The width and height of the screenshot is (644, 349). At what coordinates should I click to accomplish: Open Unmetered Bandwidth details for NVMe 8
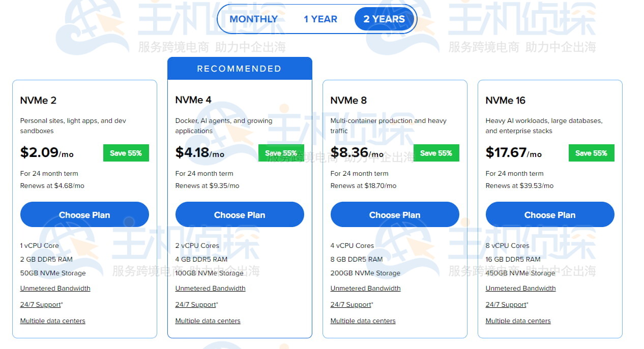click(x=365, y=288)
